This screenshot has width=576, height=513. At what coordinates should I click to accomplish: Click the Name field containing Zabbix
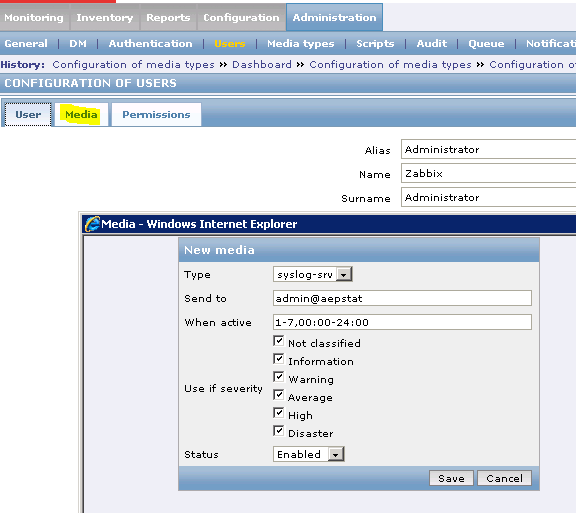point(489,173)
